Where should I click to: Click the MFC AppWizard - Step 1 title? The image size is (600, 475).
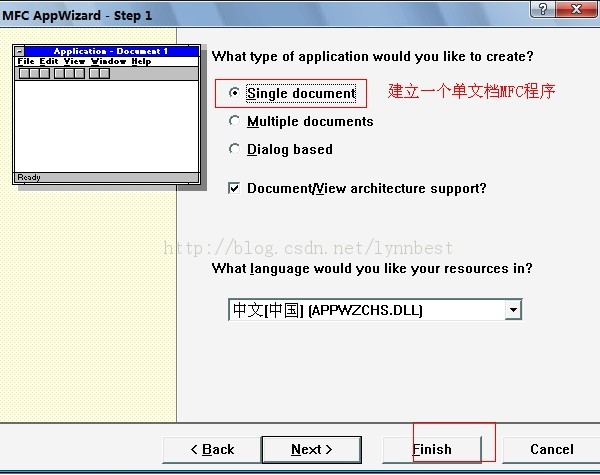(x=77, y=15)
